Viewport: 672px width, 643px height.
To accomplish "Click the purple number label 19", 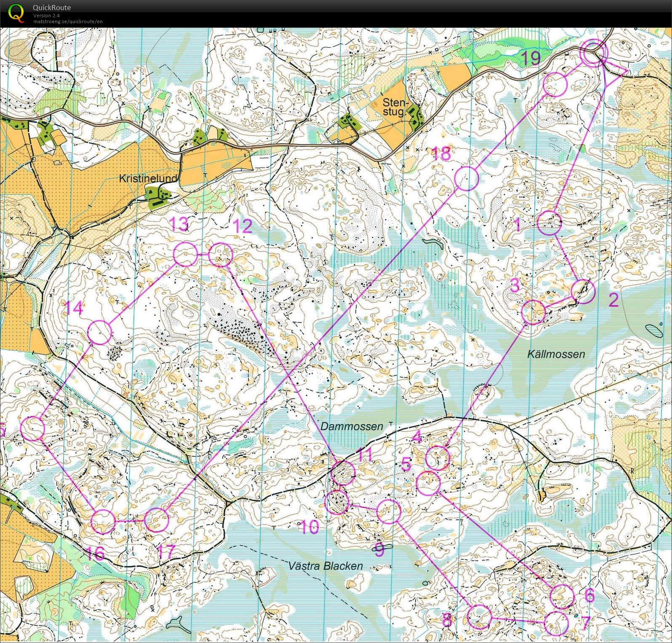I will point(530,58).
